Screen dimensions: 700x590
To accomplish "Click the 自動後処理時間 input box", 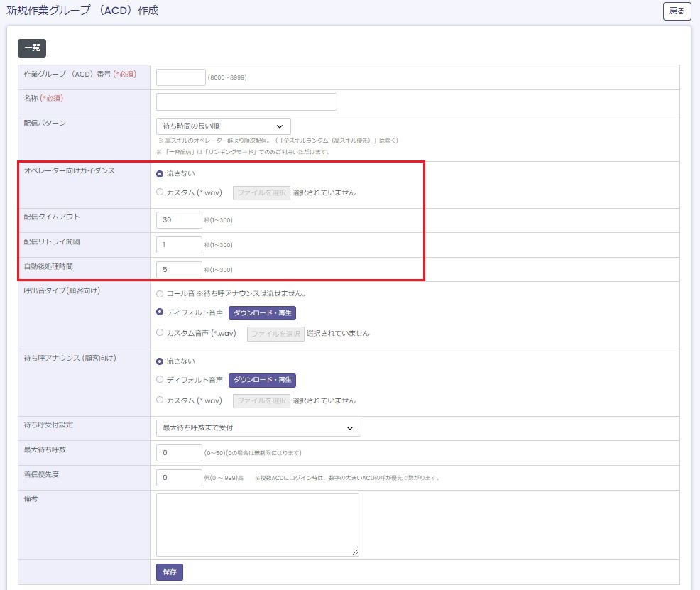I will [179, 270].
